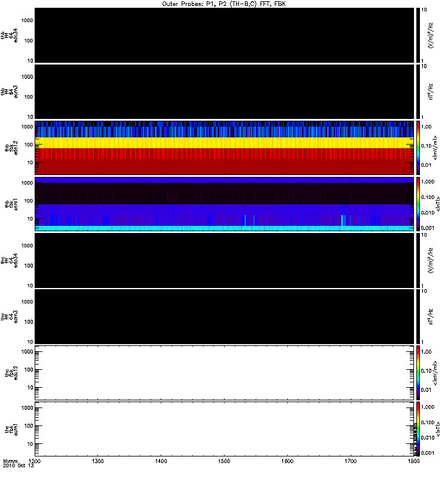This screenshot has width=448, height=478.
Task: Select the thb fff 64 edc34 spectrogram panel
Action: 224,35
